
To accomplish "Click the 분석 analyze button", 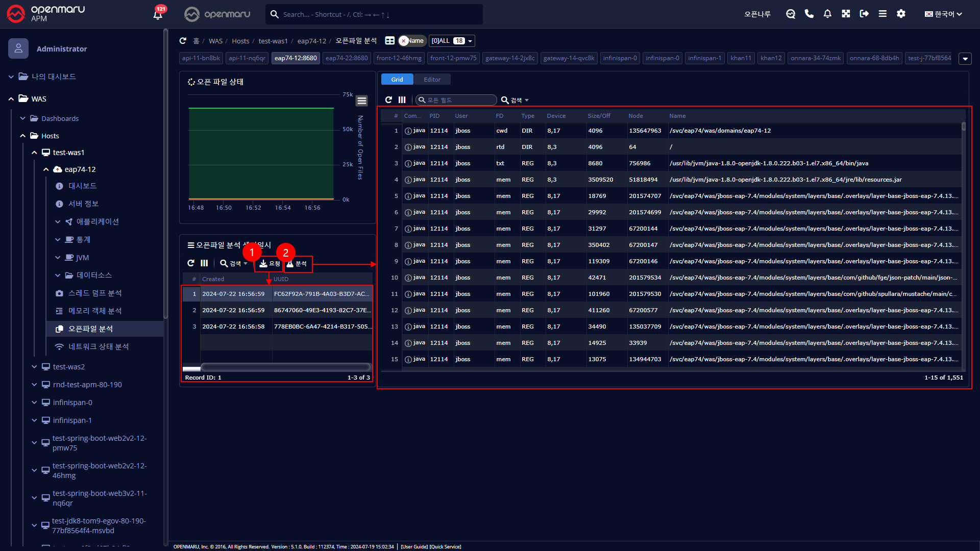I will tap(297, 264).
